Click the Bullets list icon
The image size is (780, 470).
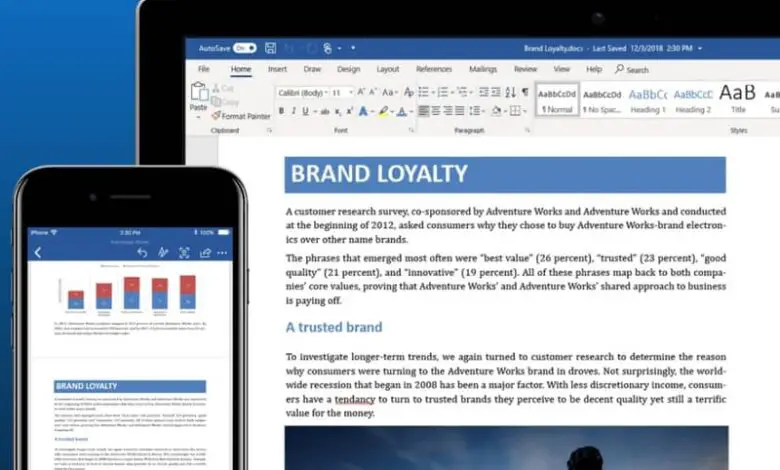423,92
